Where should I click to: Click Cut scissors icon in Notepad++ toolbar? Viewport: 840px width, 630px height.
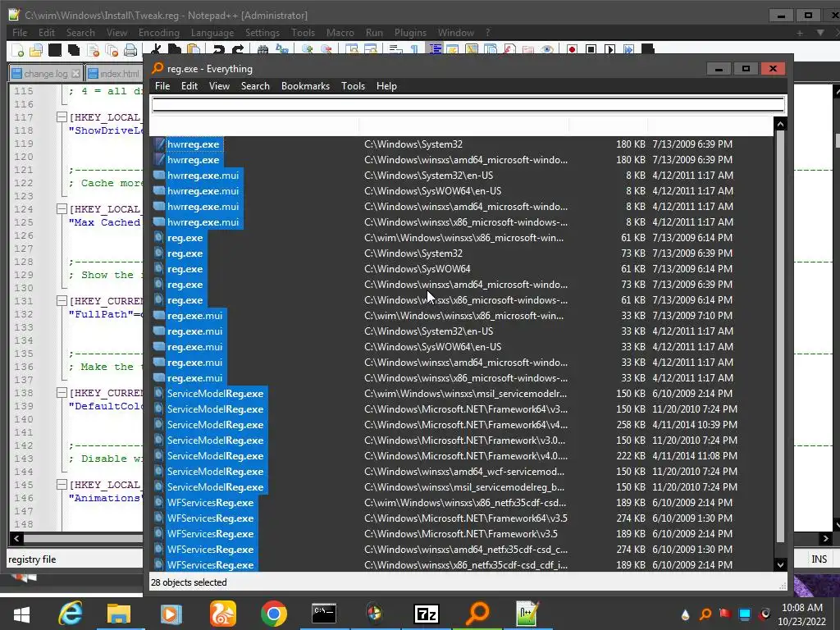pyautogui.click(x=156, y=49)
